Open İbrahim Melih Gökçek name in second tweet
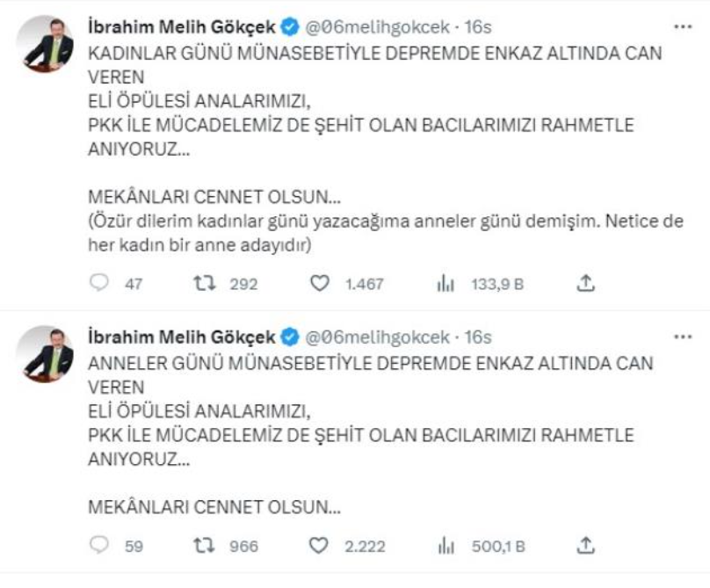 point(182,337)
